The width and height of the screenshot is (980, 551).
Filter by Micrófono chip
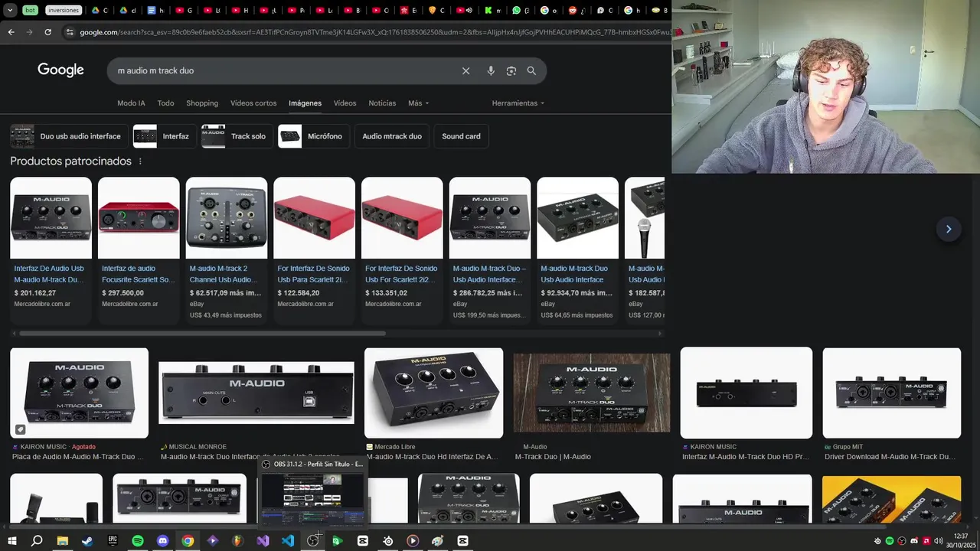tap(314, 136)
